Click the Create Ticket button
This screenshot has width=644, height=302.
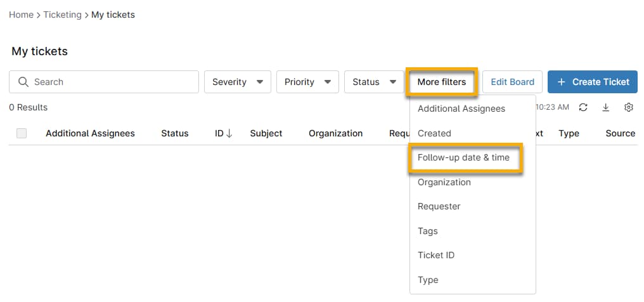pyautogui.click(x=592, y=82)
